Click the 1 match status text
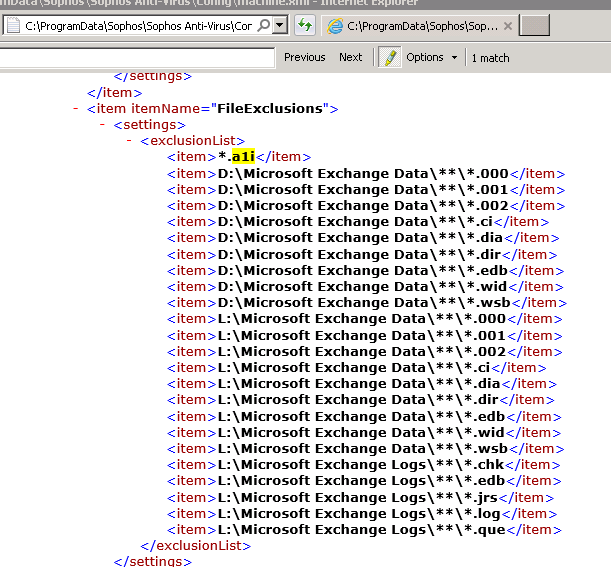 [x=490, y=58]
